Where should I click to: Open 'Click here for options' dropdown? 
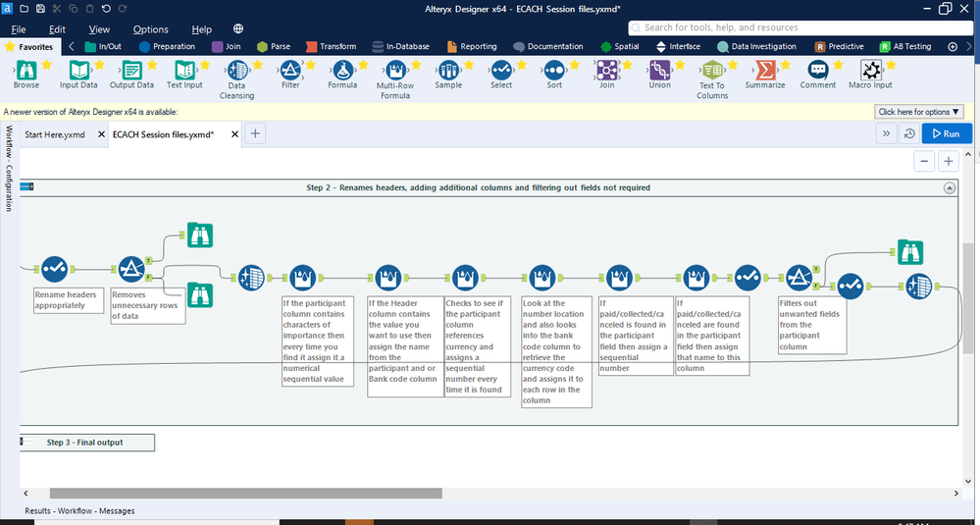click(919, 112)
